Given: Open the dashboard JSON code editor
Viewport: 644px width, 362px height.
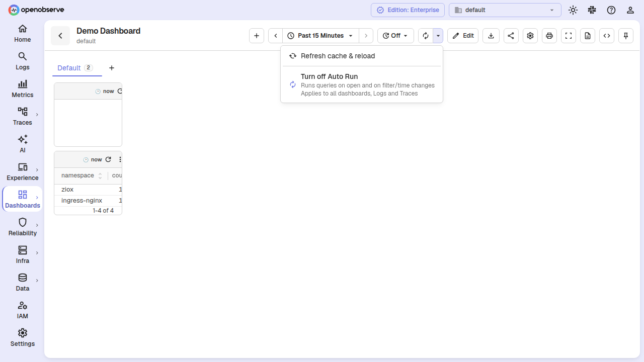Looking at the screenshot, I should (606, 36).
